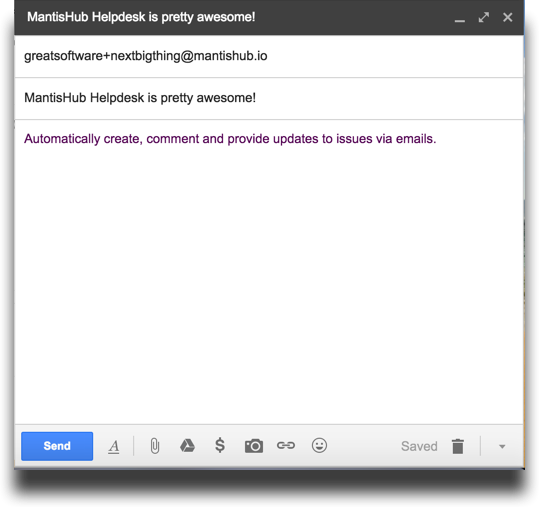Send the email with the Send button
539x507 pixels.
coord(57,446)
